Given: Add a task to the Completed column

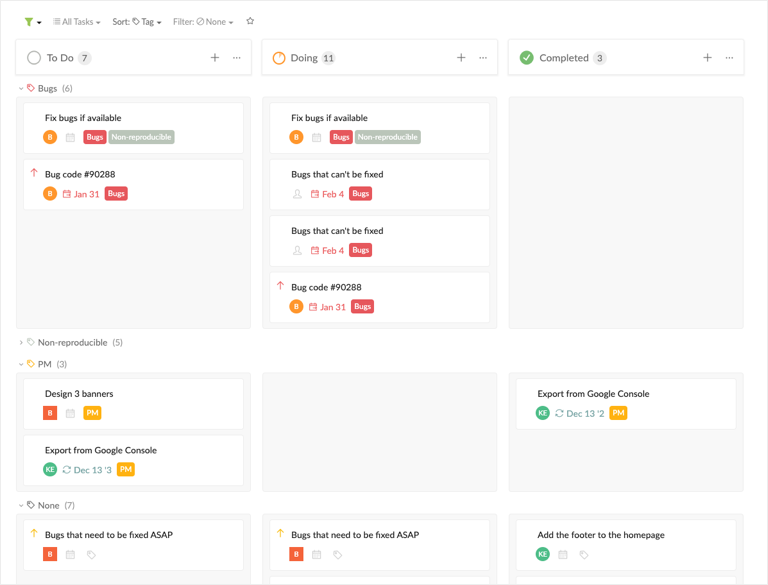Looking at the screenshot, I should point(707,58).
